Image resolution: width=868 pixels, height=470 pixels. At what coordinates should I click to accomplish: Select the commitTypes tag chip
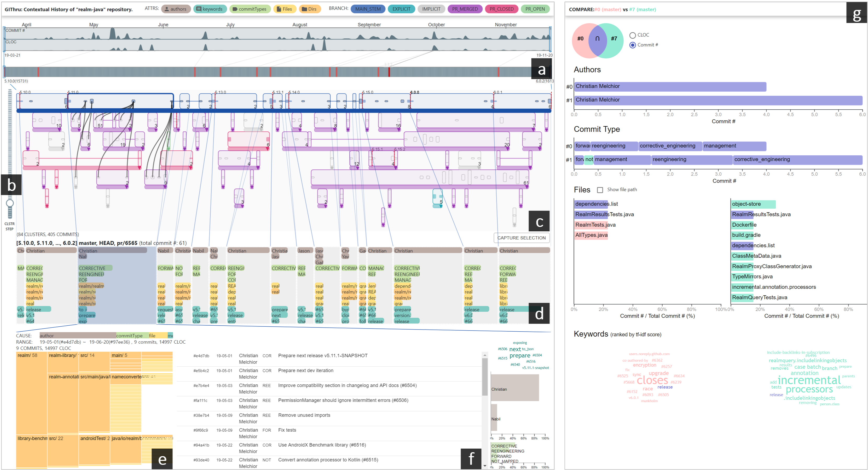(250, 9)
